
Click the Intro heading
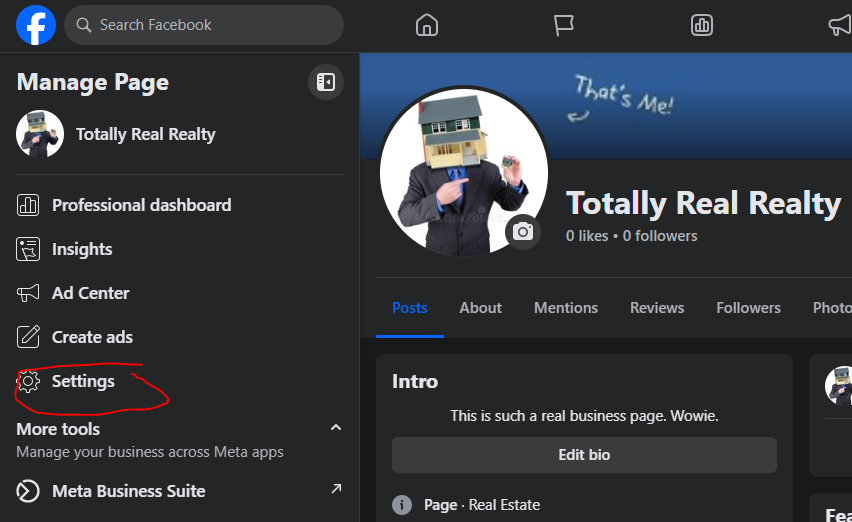(415, 381)
